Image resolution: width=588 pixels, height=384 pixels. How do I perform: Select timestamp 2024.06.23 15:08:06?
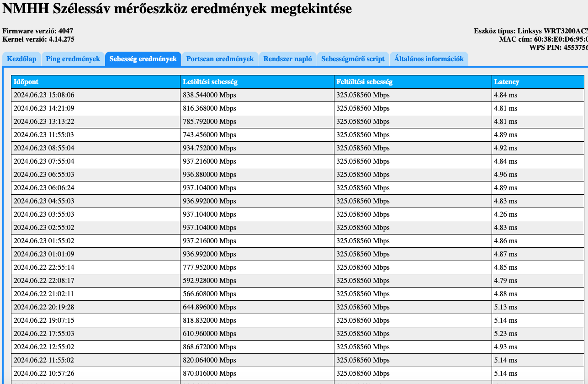click(x=44, y=95)
